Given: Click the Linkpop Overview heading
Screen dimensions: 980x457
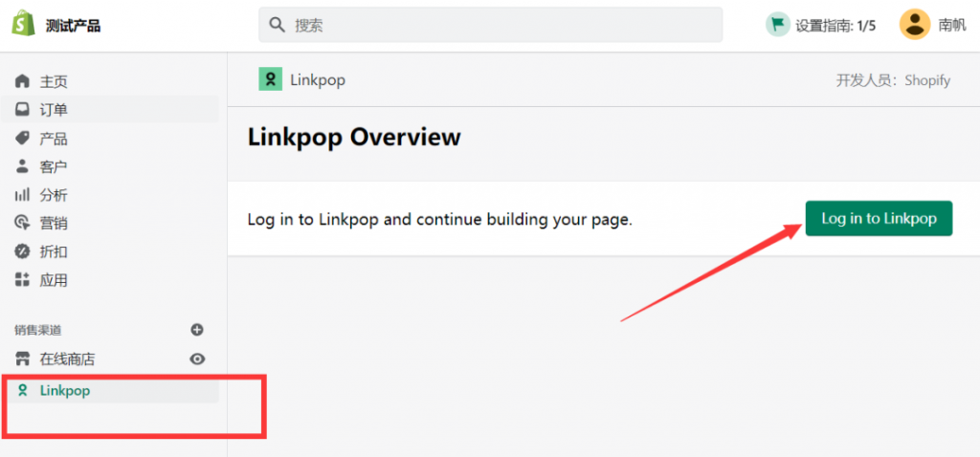Looking at the screenshot, I should coord(354,138).
